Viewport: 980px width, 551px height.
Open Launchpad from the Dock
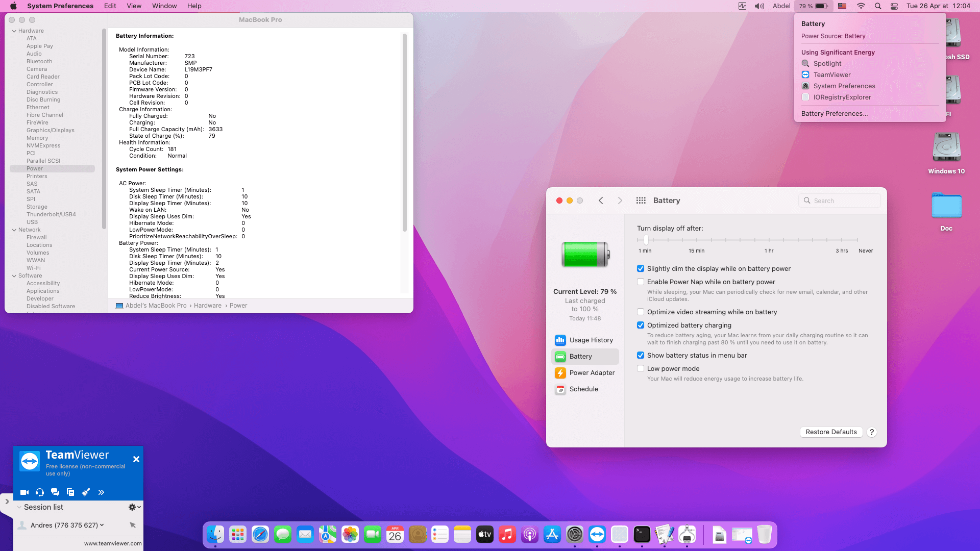pos(238,535)
